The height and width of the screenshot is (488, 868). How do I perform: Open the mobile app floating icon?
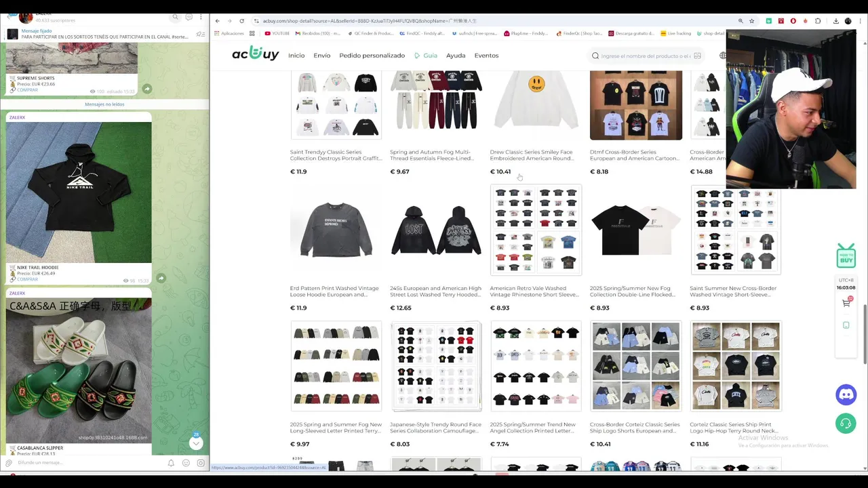tap(846, 325)
